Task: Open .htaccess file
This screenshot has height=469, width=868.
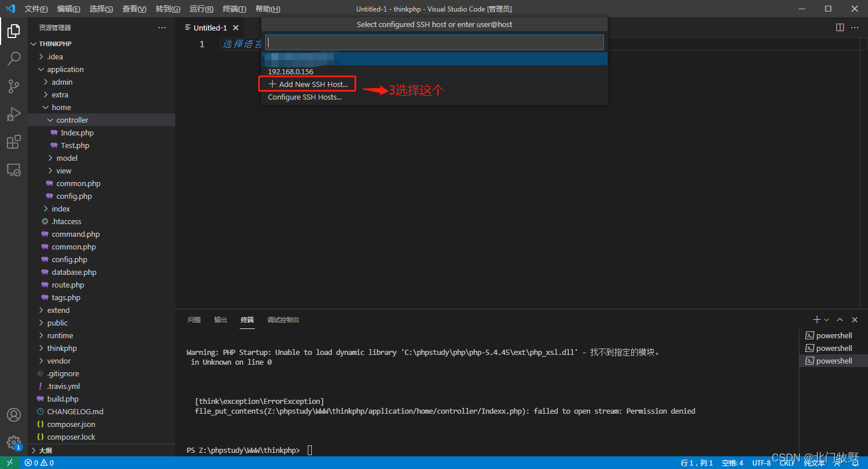Action: coord(101,221)
